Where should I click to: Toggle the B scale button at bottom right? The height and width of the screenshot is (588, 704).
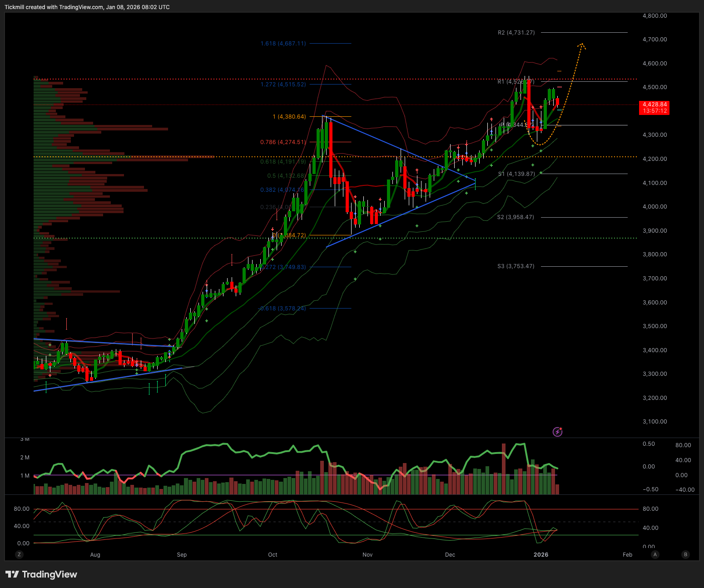(x=685, y=554)
